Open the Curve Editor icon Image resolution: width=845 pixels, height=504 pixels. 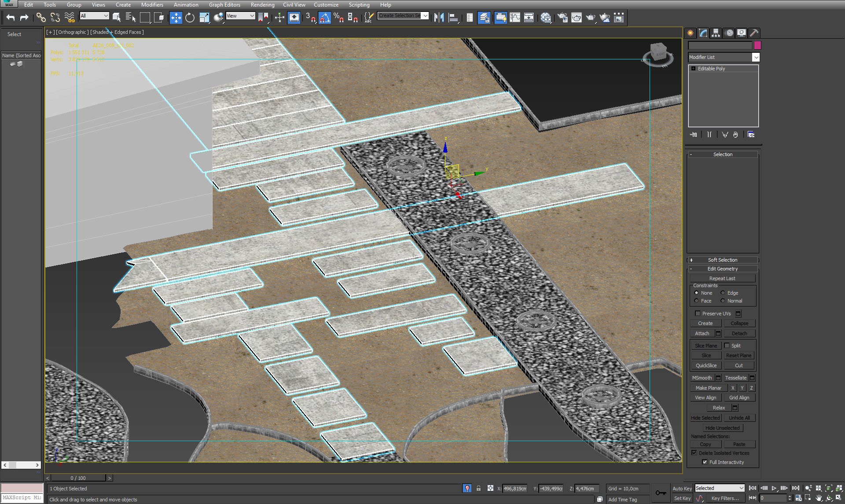pyautogui.click(x=515, y=18)
